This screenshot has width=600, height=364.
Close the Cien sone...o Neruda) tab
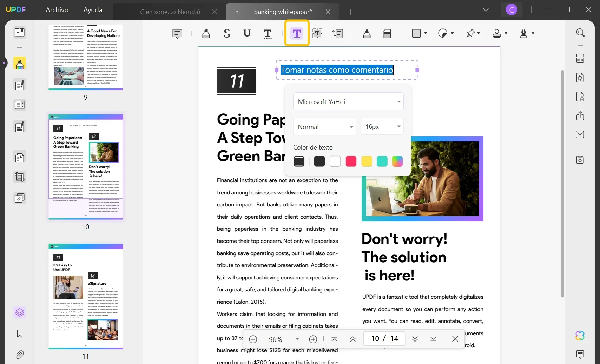click(x=215, y=12)
